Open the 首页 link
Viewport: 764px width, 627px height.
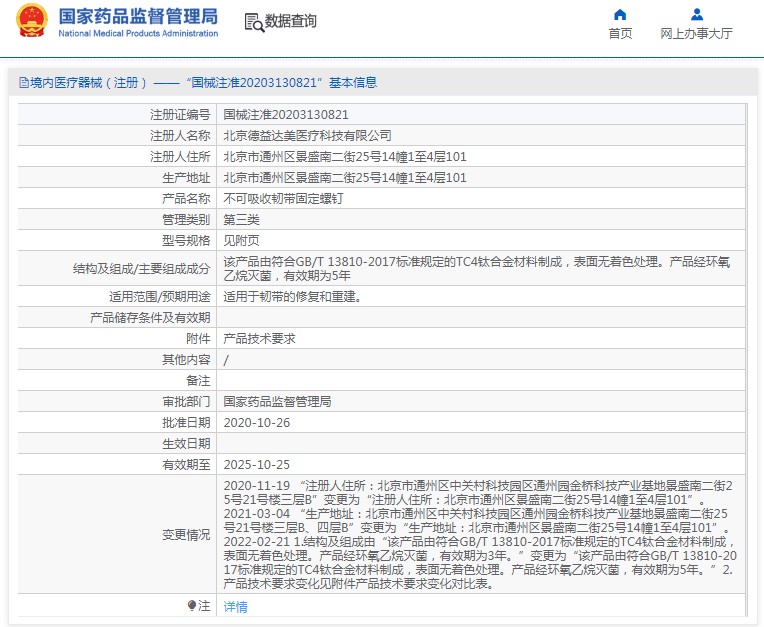(620, 33)
